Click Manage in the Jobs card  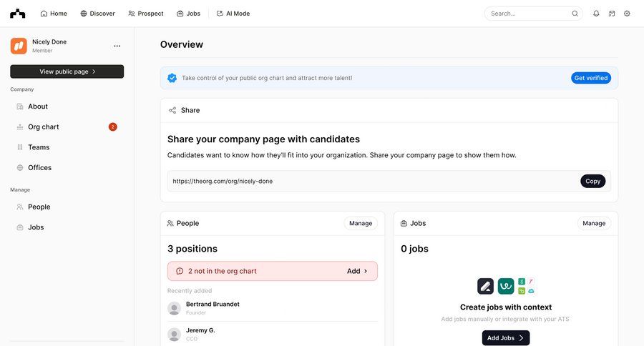[x=594, y=223]
